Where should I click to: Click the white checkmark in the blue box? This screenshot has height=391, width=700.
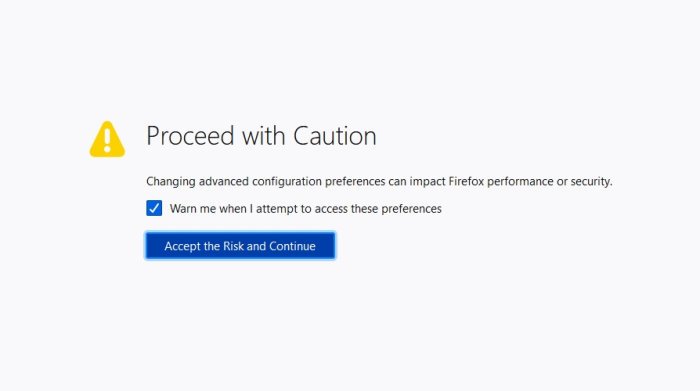click(154, 208)
